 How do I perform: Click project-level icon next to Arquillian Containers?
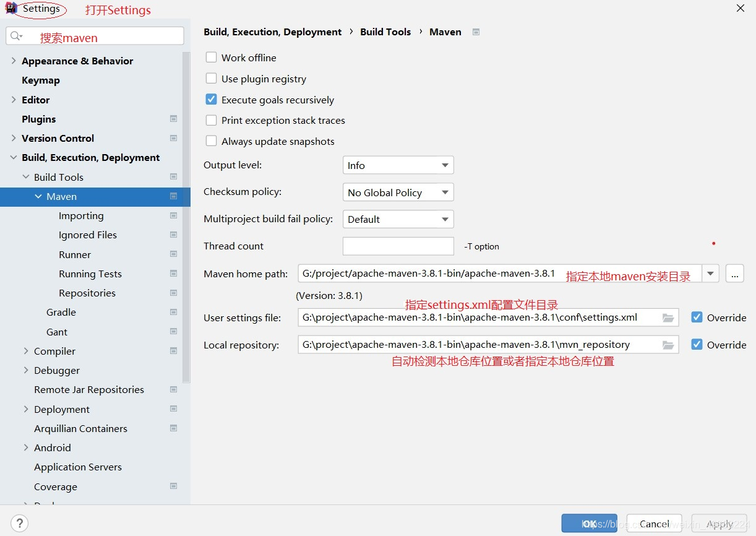174,428
